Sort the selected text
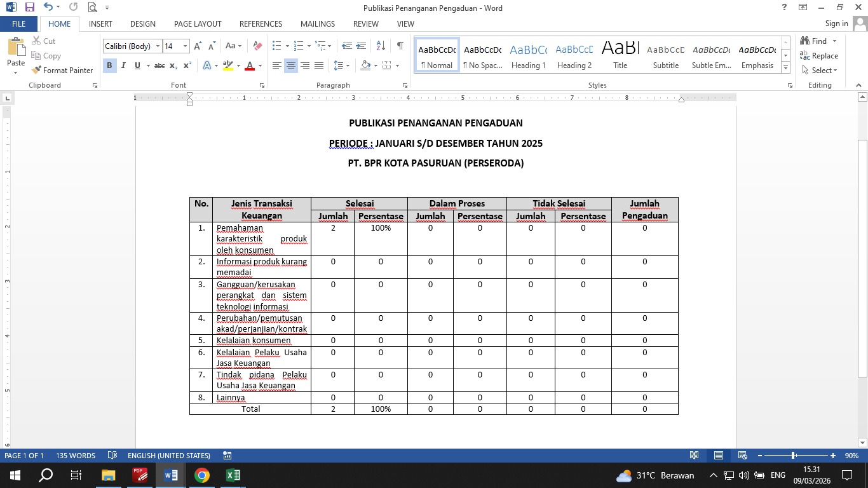 click(381, 46)
